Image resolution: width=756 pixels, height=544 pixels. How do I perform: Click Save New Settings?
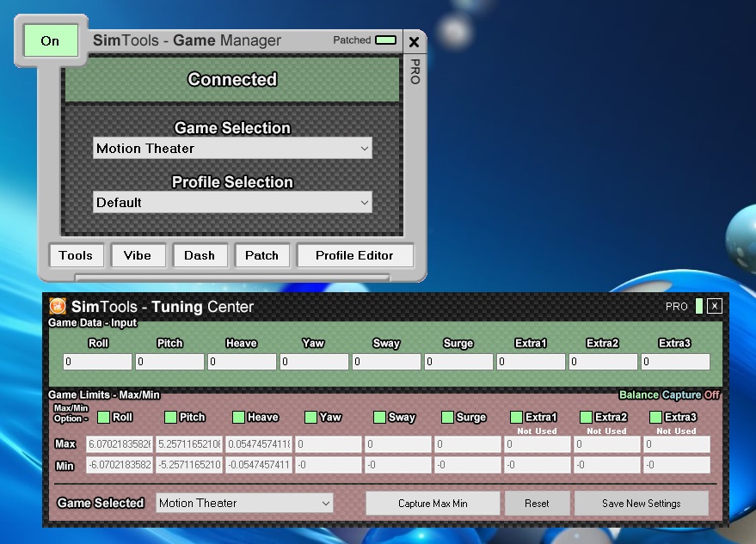coord(641,503)
